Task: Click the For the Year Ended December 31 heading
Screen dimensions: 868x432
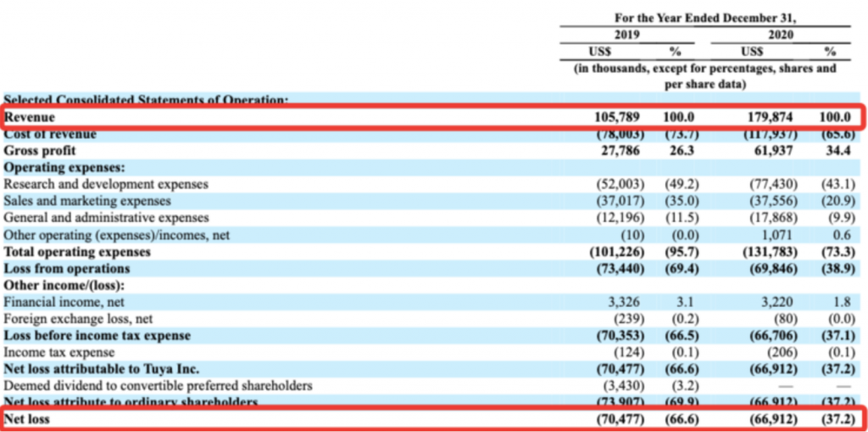Action: coord(705,18)
